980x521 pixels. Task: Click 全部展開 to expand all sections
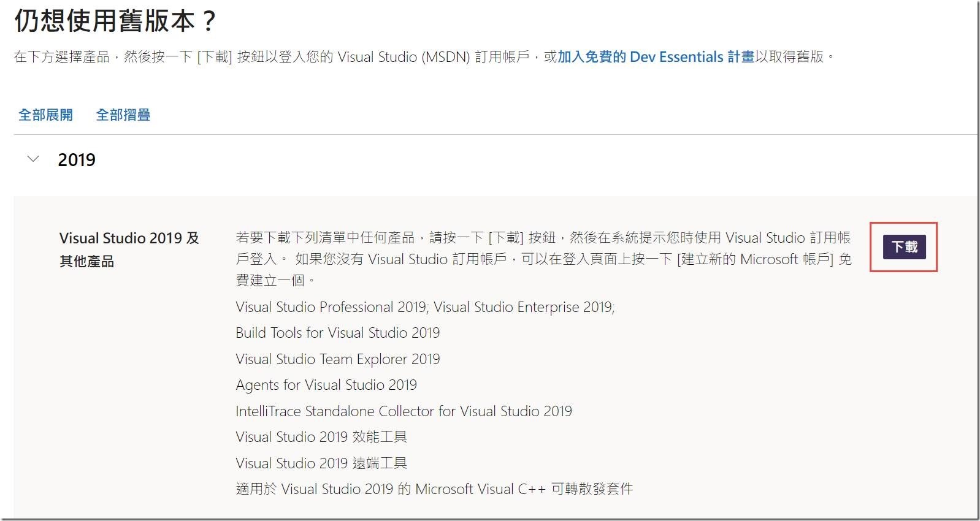[x=45, y=115]
